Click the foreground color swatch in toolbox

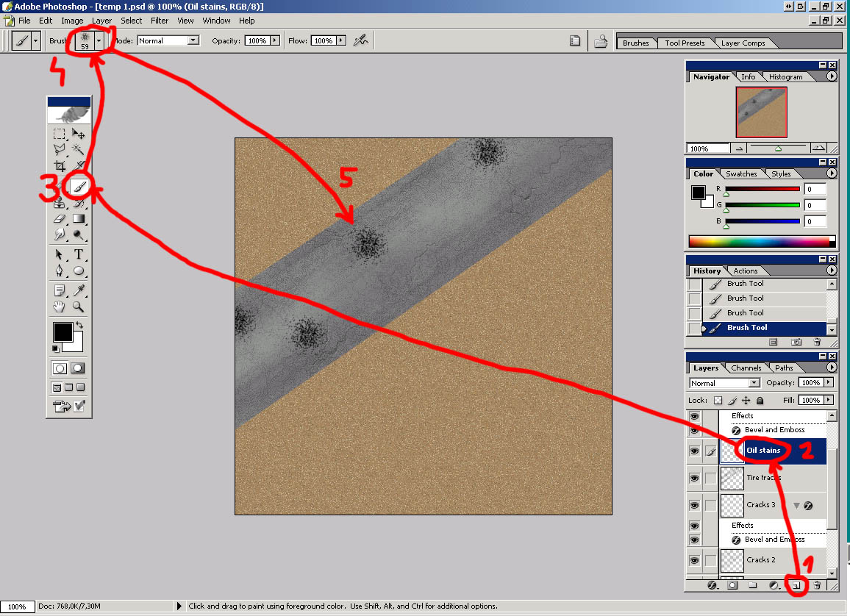[63, 332]
